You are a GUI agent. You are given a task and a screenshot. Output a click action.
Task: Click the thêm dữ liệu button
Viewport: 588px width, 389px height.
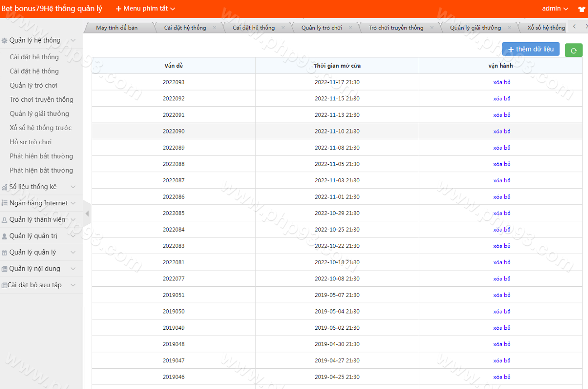(x=531, y=49)
